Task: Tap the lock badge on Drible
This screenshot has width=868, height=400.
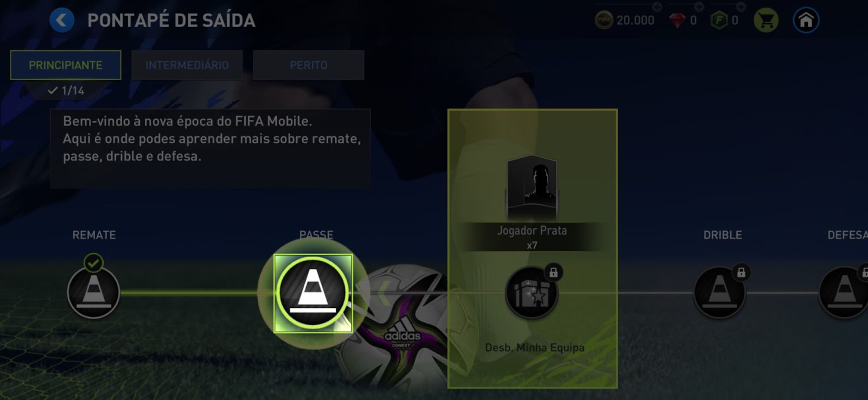Action: (x=741, y=272)
